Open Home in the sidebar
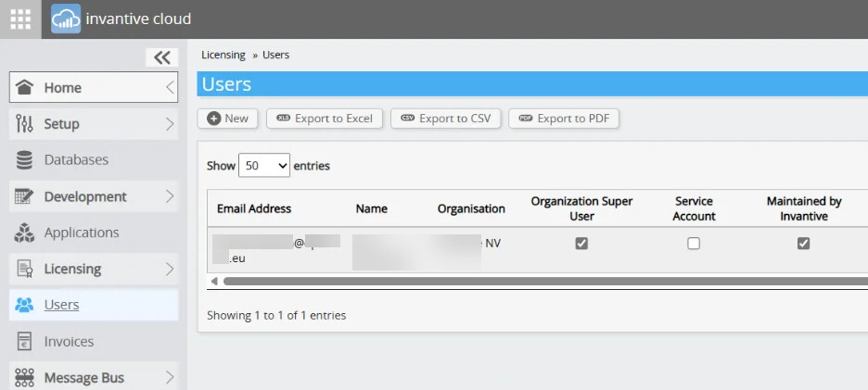 click(94, 87)
